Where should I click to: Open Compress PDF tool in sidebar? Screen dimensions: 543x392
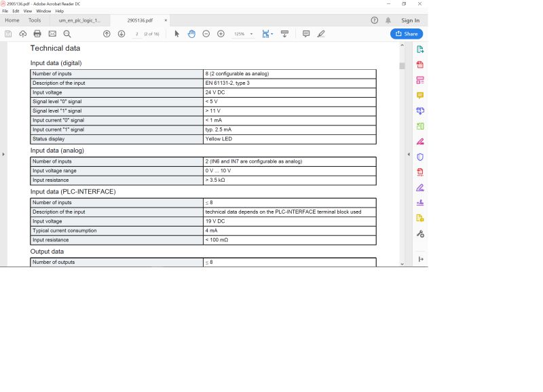coord(420,172)
